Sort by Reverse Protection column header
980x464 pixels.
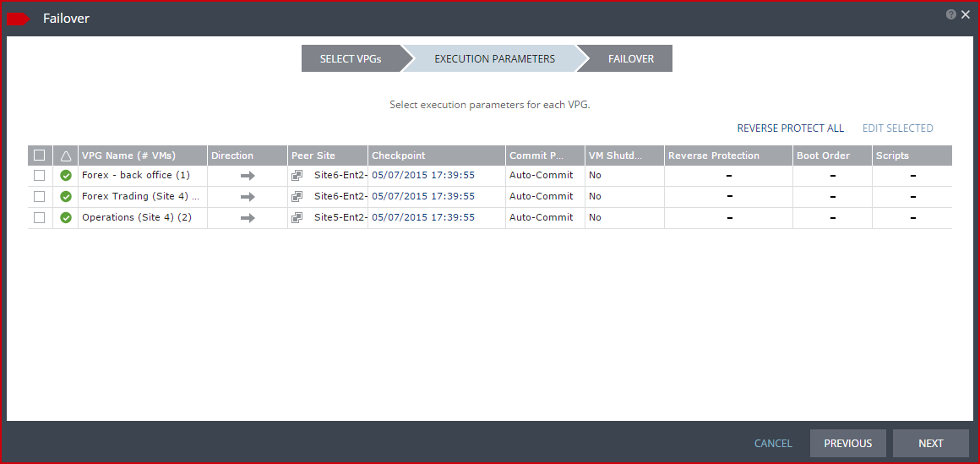(728, 156)
